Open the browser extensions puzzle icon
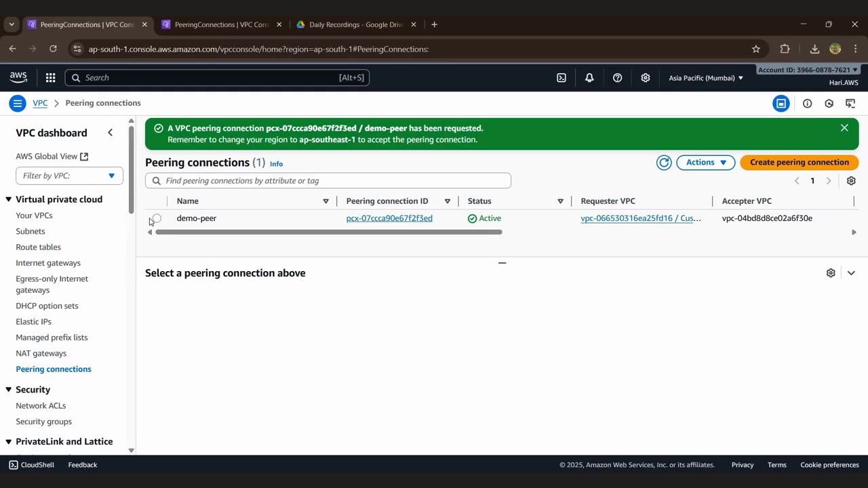Image resolution: width=868 pixels, height=488 pixels. click(x=785, y=49)
